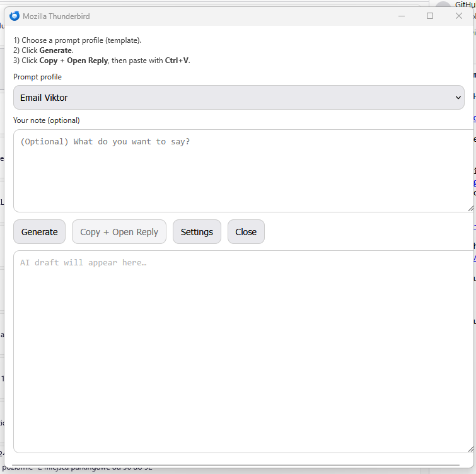
Task: Maximize the Mozilla Thunderbird dialog window
Action: click(430, 16)
